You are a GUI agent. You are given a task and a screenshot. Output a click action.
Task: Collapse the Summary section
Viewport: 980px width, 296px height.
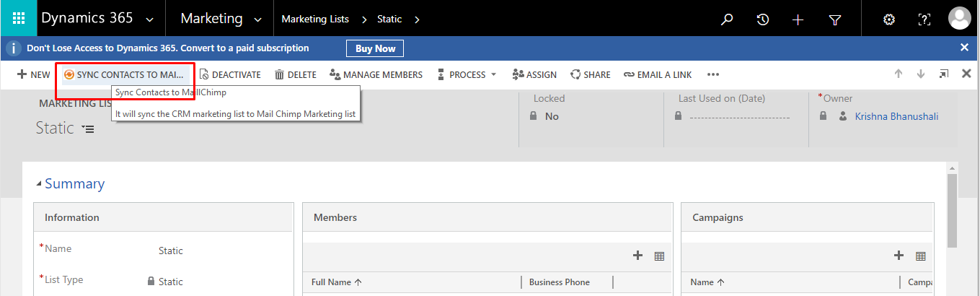(39, 184)
